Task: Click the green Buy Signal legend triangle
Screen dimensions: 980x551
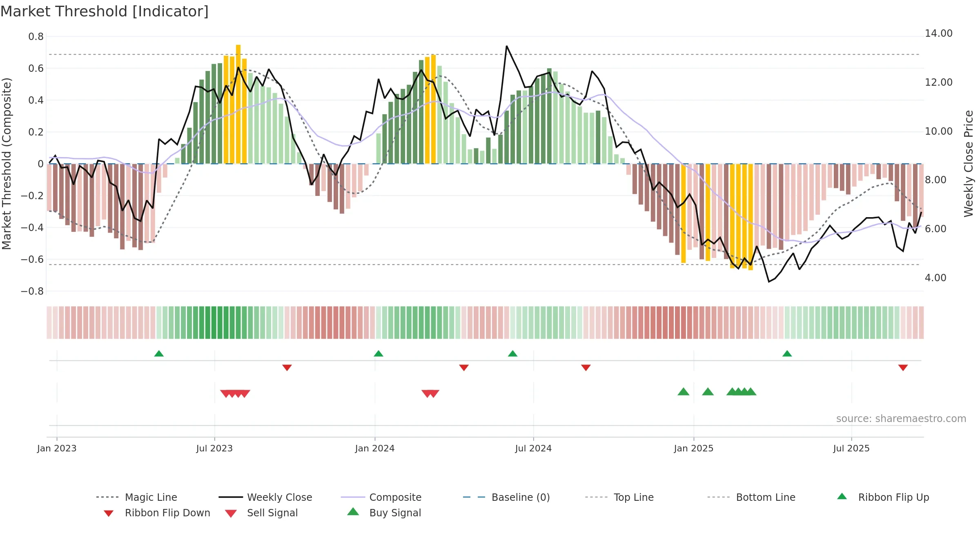Action: pos(353,511)
